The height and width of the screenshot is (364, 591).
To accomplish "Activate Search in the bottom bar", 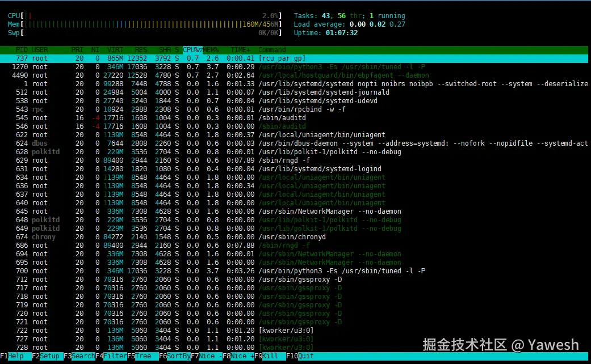I will click(83, 356).
